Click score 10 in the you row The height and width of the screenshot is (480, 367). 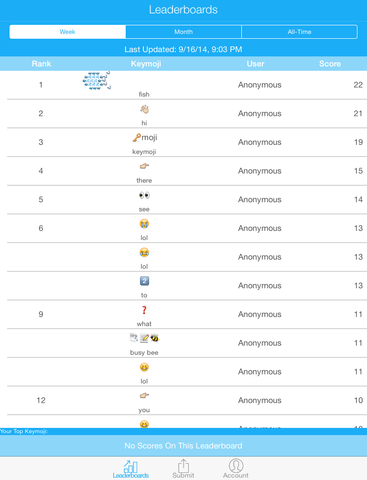coord(358,400)
